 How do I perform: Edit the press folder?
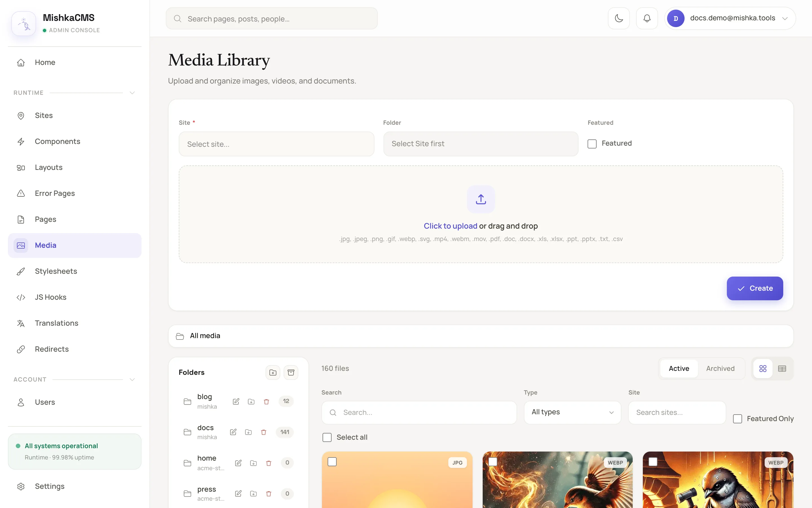tap(238, 494)
